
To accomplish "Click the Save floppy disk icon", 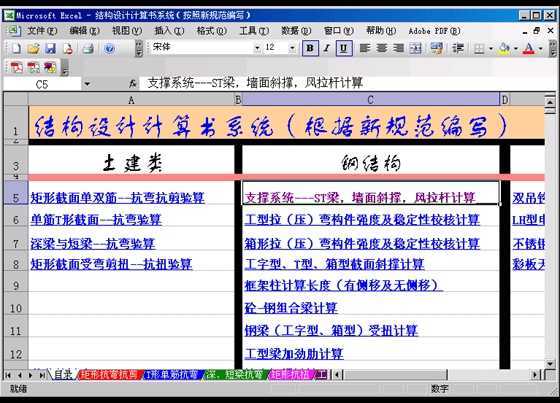I will (50, 48).
